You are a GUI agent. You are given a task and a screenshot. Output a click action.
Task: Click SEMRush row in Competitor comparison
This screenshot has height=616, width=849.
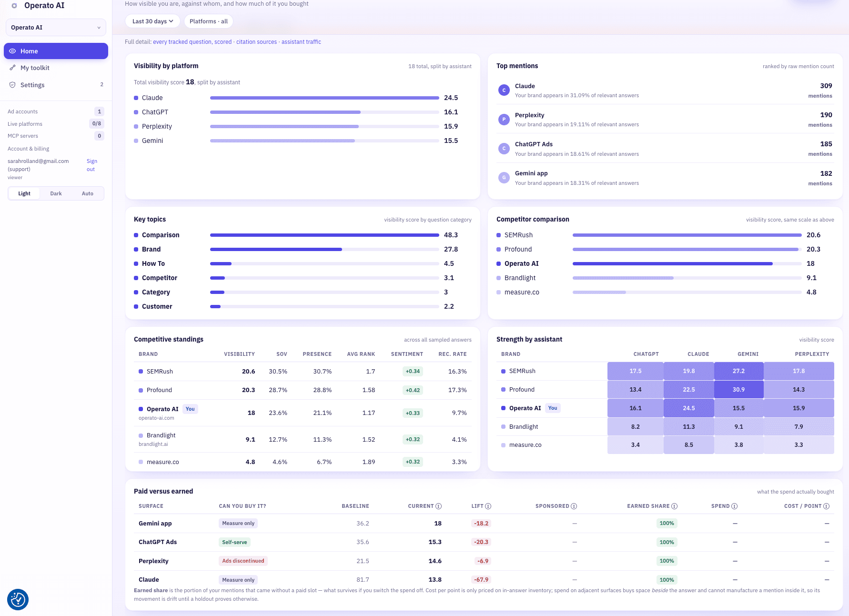[665, 235]
